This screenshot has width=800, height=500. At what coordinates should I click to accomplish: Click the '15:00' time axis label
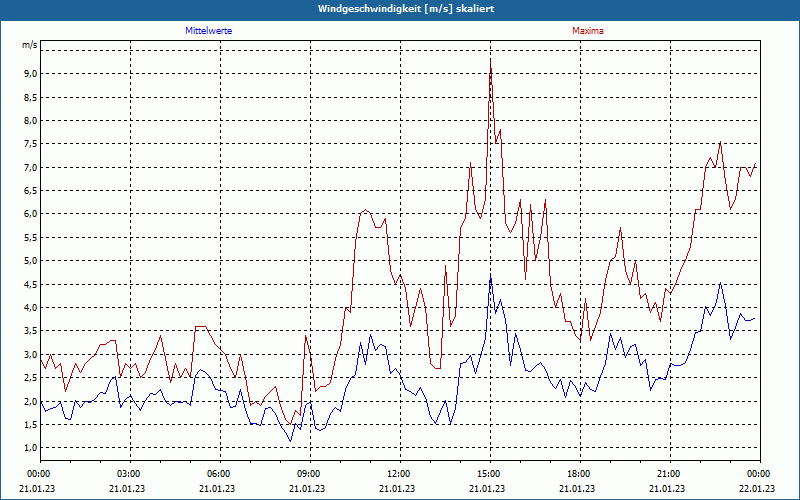[487, 474]
